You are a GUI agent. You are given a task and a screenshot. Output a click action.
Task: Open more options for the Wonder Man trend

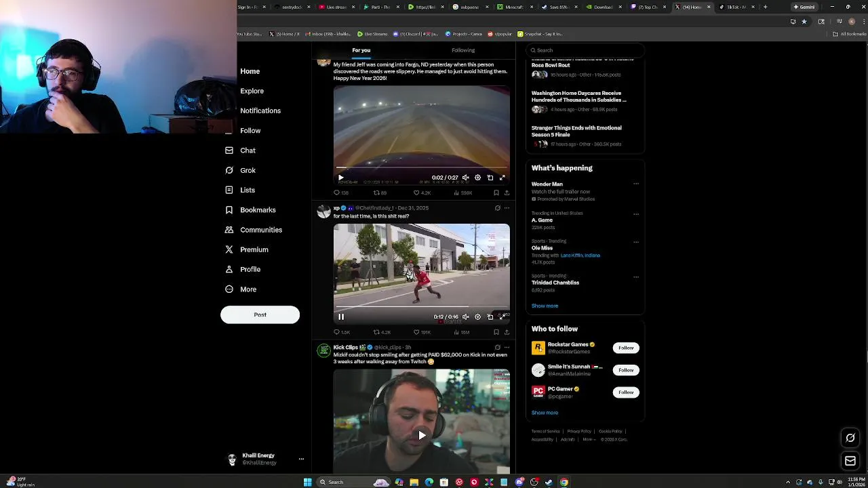(636, 184)
